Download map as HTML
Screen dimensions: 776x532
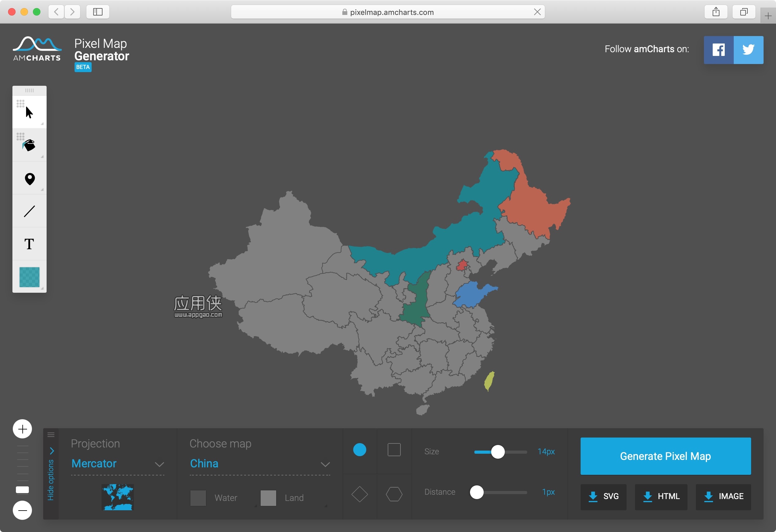(x=661, y=497)
